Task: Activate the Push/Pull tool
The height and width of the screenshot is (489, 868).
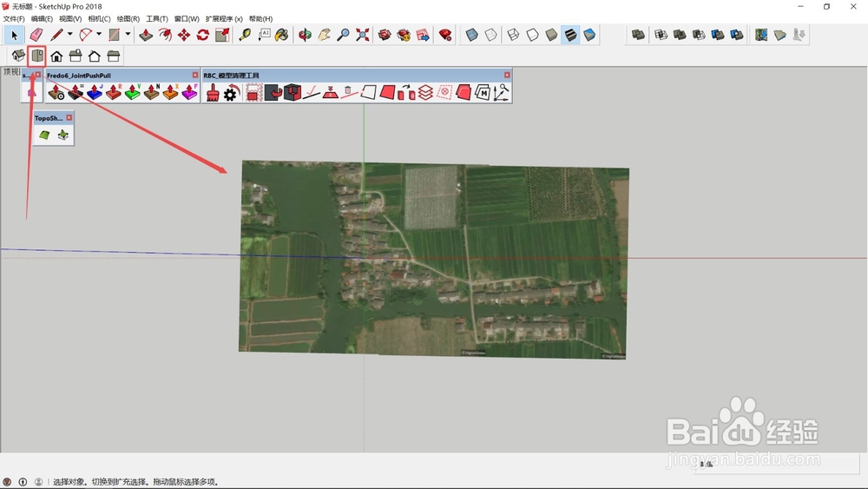Action: pos(146,35)
